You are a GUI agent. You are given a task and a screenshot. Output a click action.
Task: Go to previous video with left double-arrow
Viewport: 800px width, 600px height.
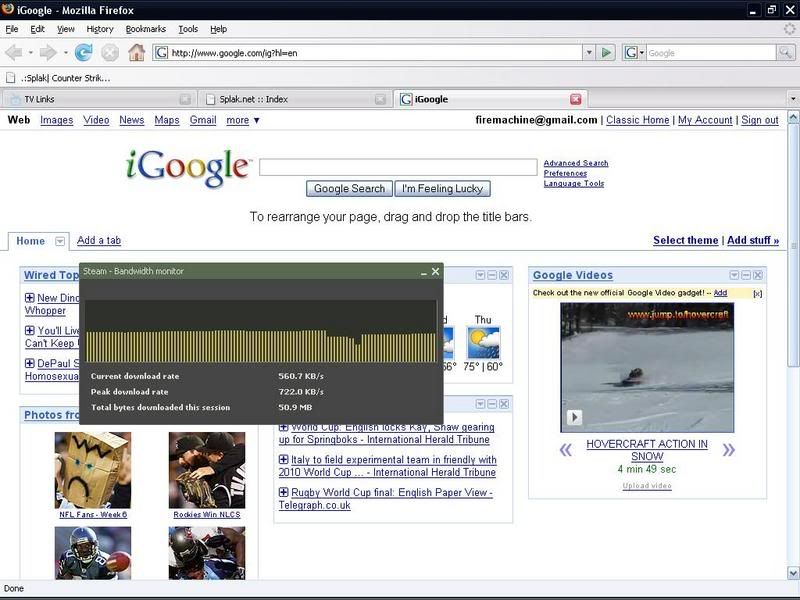[566, 450]
